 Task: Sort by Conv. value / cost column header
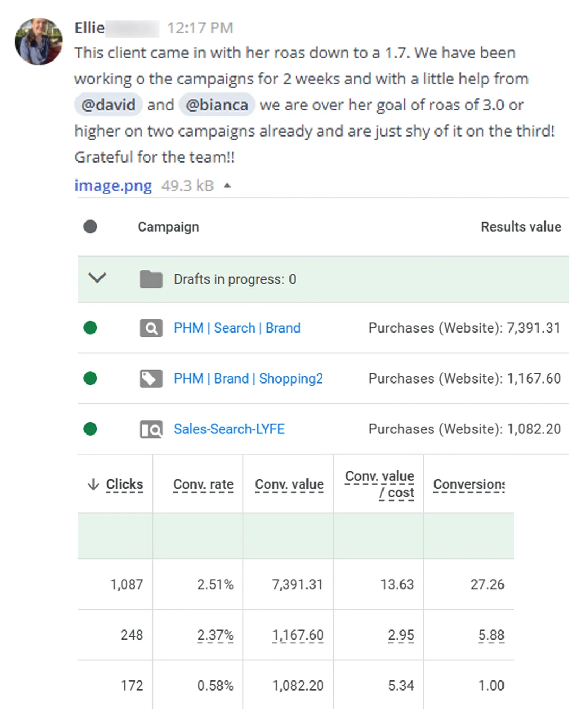[x=380, y=484]
